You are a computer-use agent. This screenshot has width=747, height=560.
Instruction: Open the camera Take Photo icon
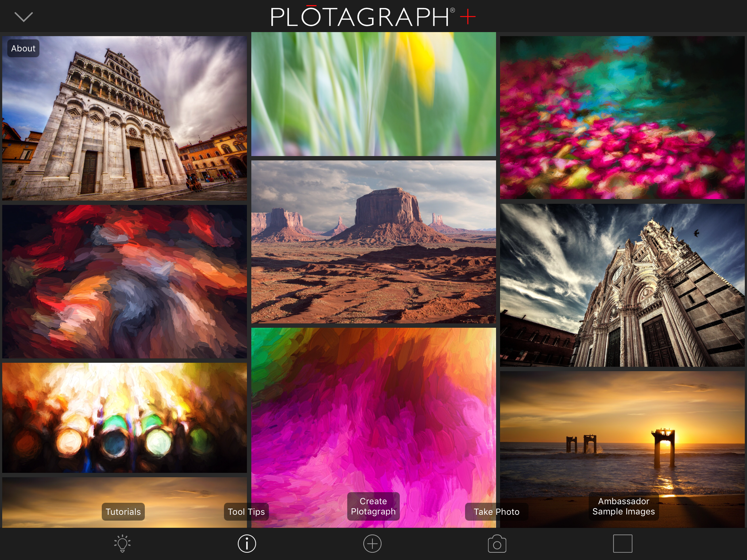point(497,544)
